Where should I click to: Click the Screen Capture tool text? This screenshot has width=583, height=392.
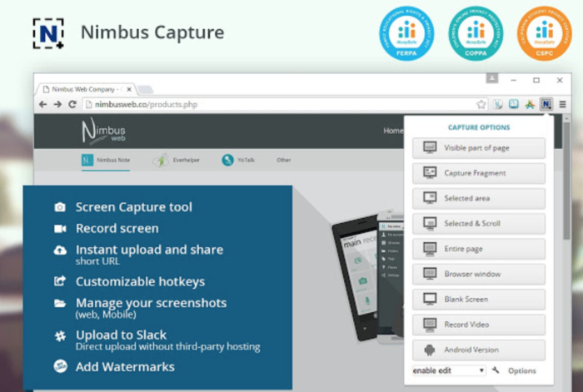(134, 207)
